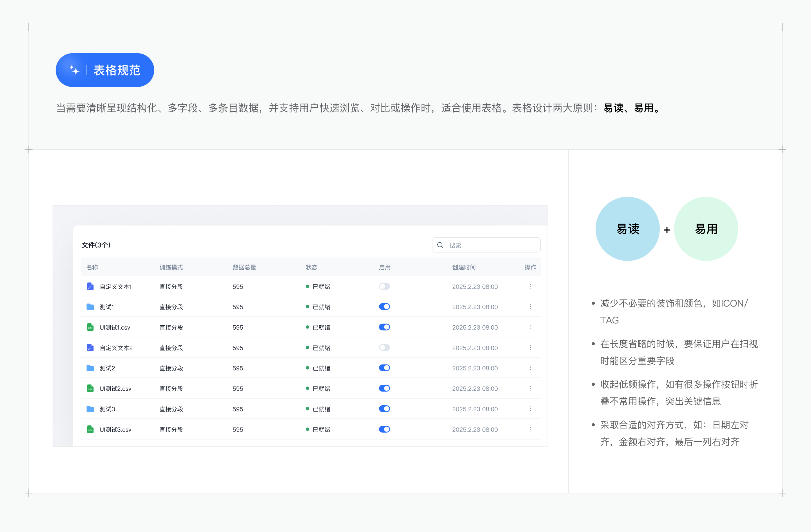This screenshot has width=811, height=532.
Task: Click the 易用 green circle
Action: [706, 229]
